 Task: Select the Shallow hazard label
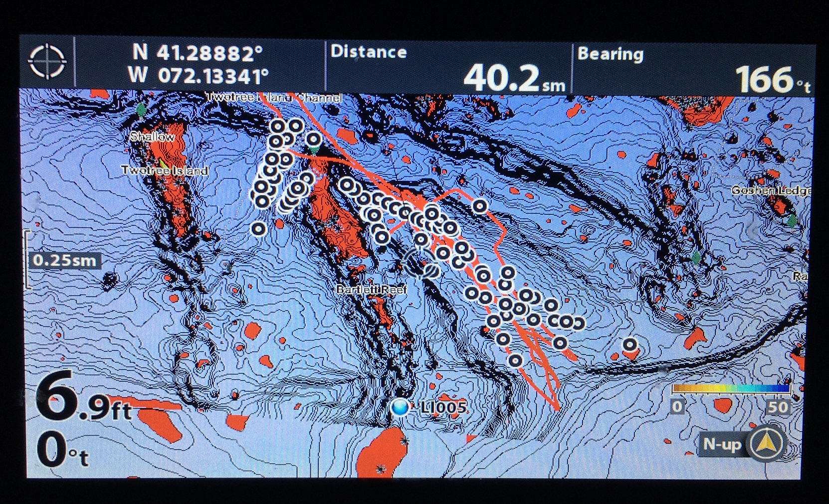pos(152,137)
